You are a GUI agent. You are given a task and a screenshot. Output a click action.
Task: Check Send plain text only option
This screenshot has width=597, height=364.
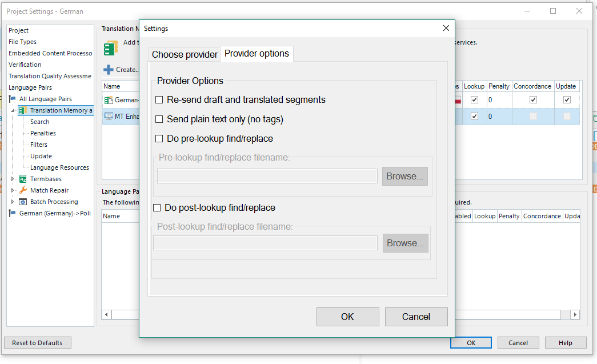[x=159, y=119]
